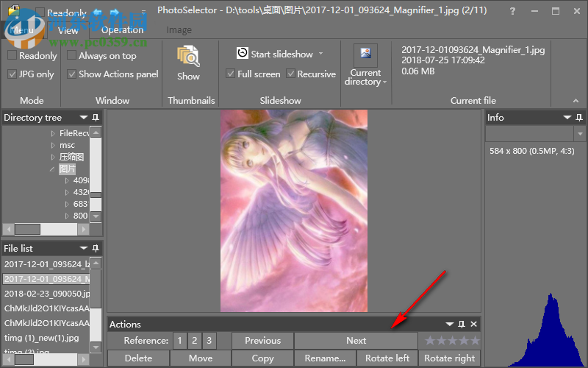Toggle the Full screen checkbox

tap(230, 74)
